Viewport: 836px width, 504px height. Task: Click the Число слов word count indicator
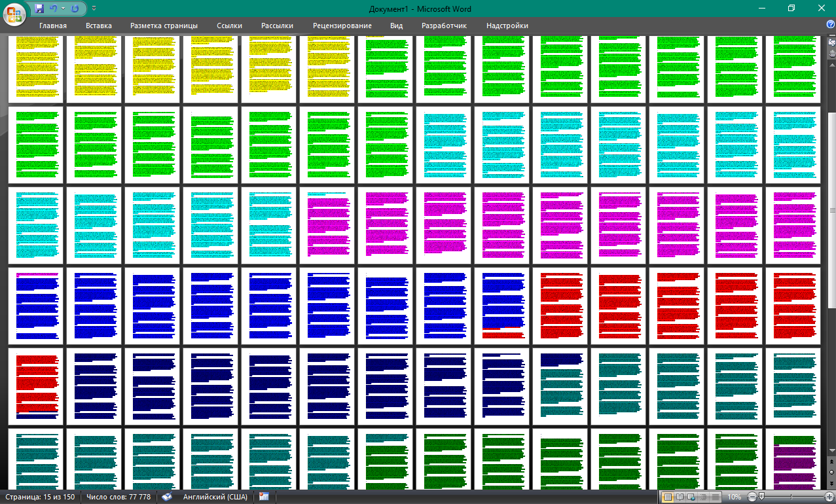(118, 497)
